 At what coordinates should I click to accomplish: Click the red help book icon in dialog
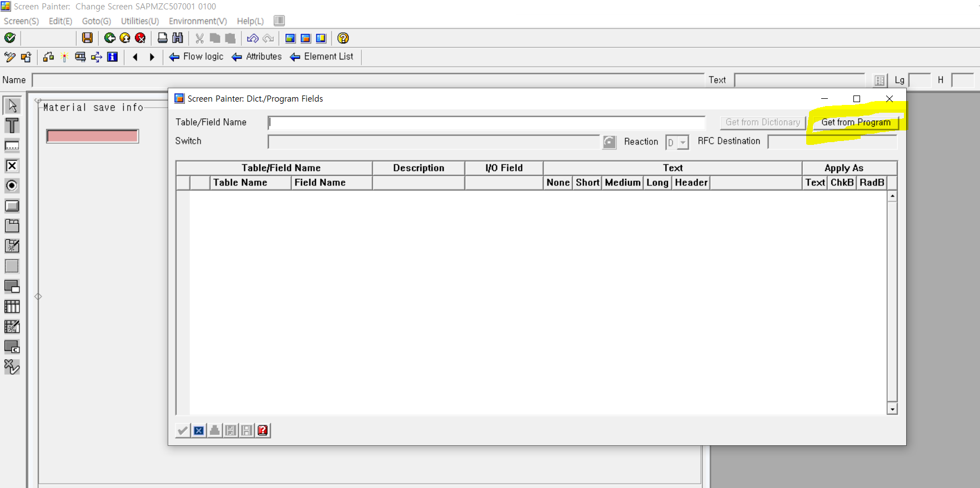point(263,430)
